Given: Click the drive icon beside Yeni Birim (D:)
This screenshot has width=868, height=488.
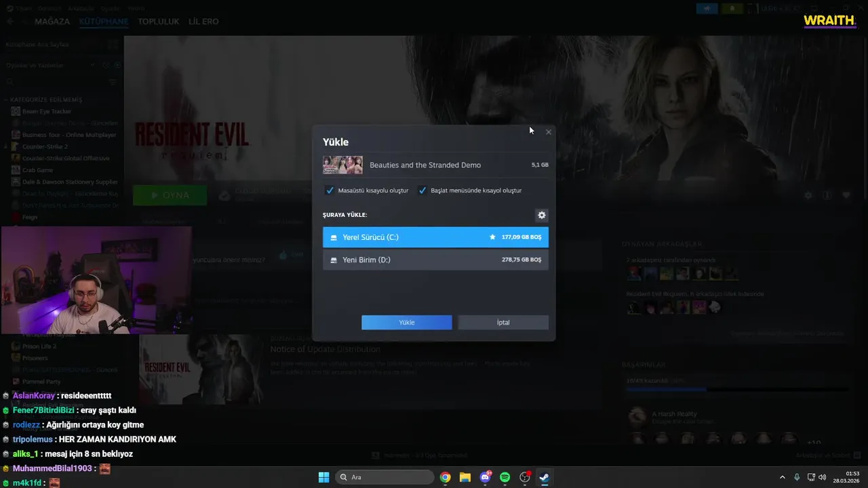Looking at the screenshot, I should tap(334, 260).
